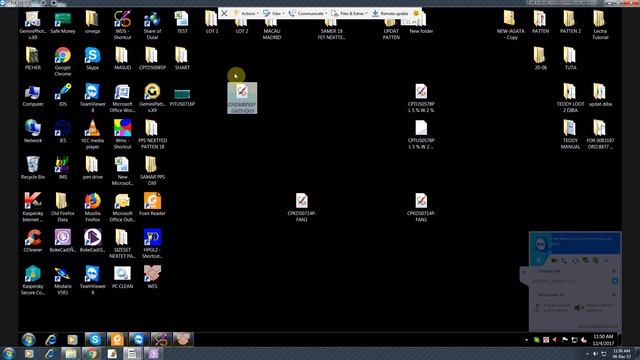Click the Remote update button
Viewport: 640px width, 360px height.
pos(390,13)
